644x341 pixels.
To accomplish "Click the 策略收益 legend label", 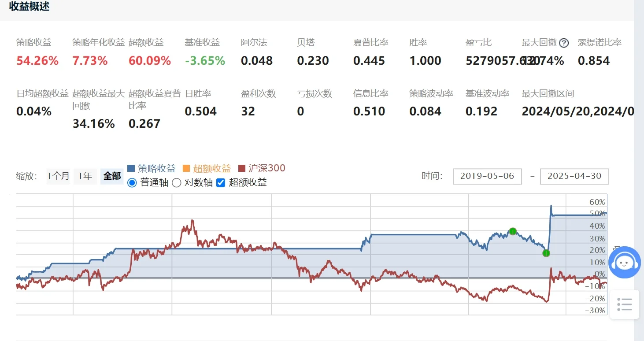I will point(157,168).
